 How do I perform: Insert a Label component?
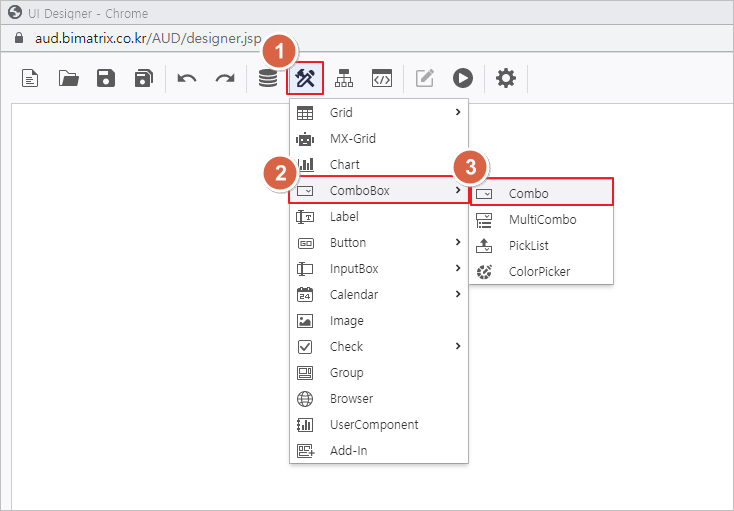pyautogui.click(x=344, y=216)
